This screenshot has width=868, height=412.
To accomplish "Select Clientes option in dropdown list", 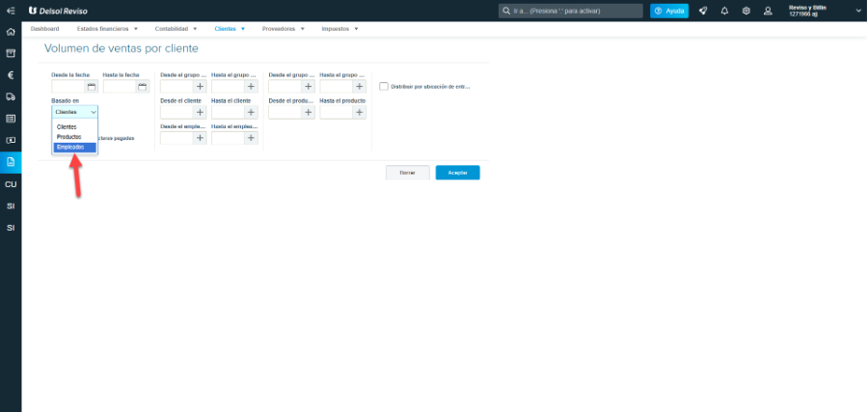I will point(74,127).
